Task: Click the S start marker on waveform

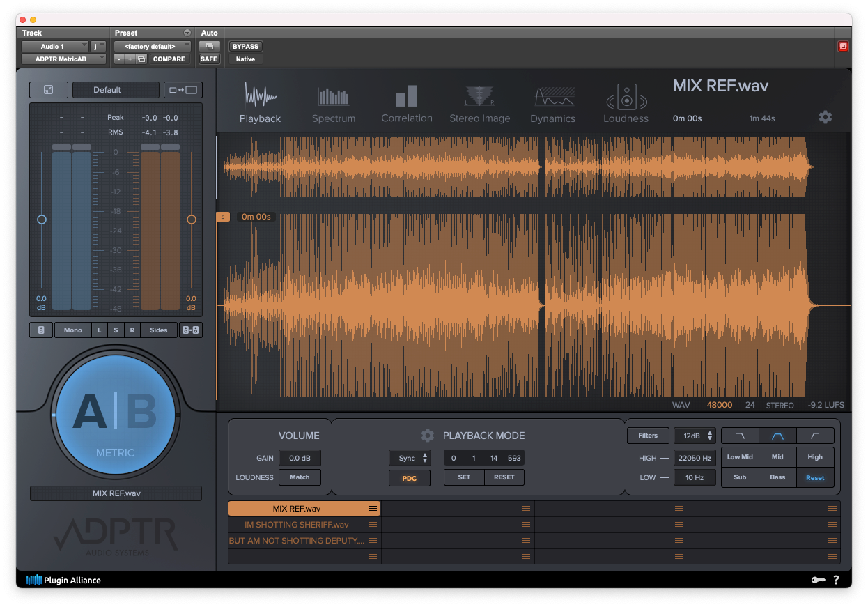Action: [223, 217]
